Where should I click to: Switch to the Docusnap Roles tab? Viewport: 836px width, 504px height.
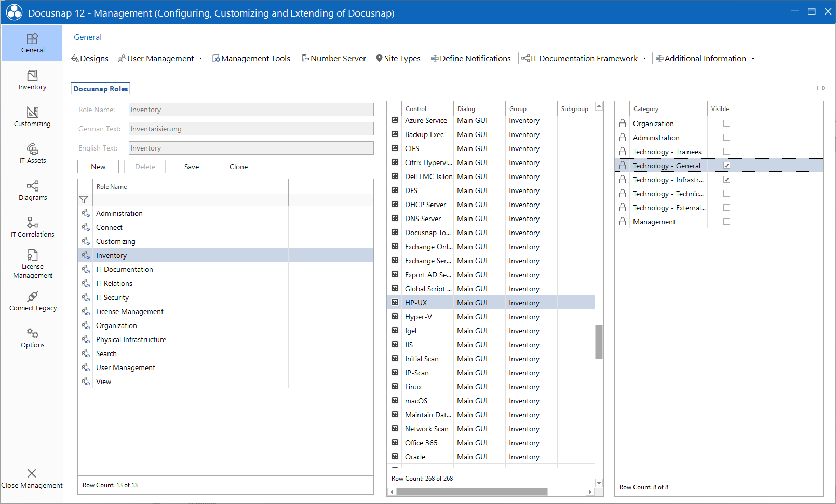[x=100, y=89]
